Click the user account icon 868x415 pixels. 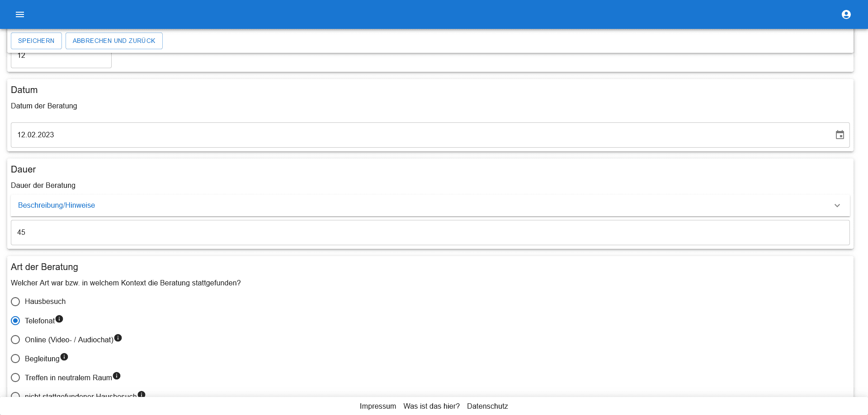click(846, 14)
